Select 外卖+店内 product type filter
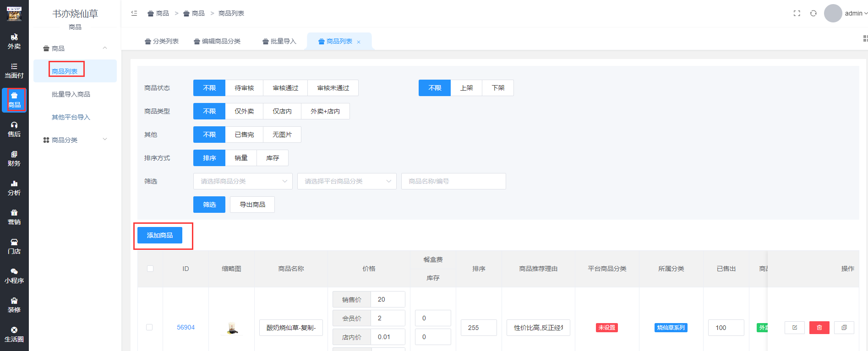 325,111
